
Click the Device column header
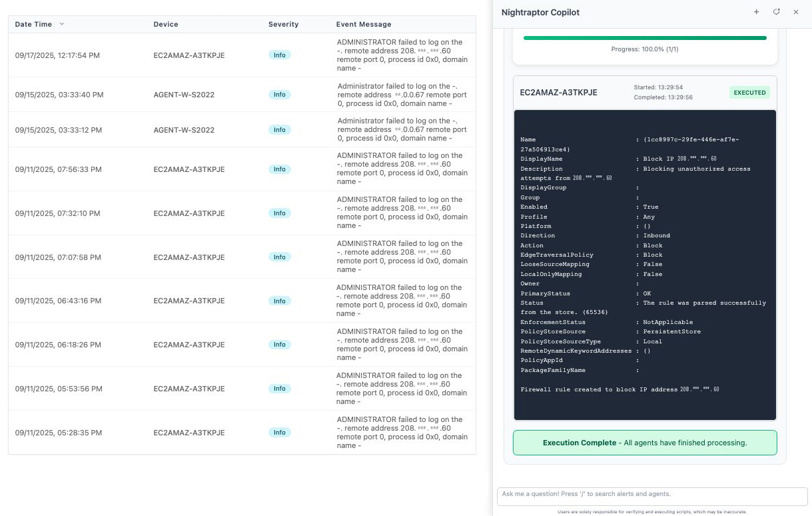point(166,24)
